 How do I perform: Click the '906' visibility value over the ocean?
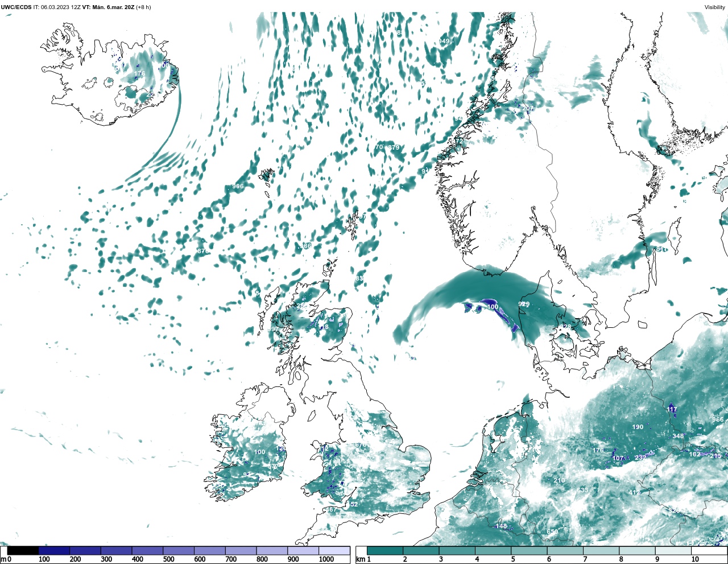pyautogui.click(x=238, y=186)
